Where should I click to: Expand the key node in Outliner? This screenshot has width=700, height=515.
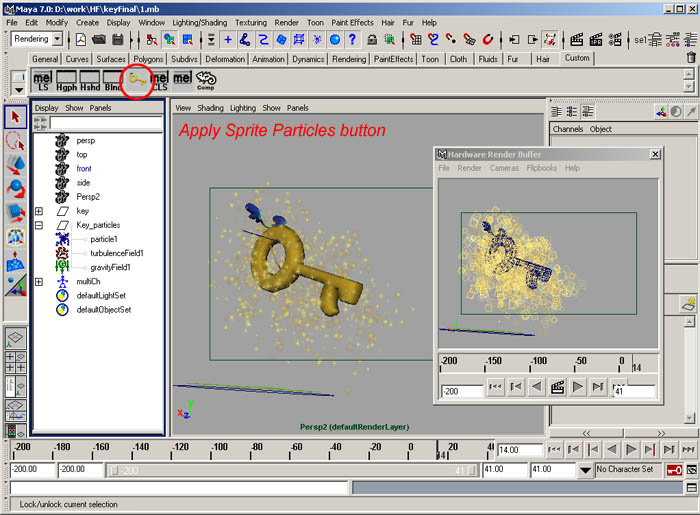39,211
